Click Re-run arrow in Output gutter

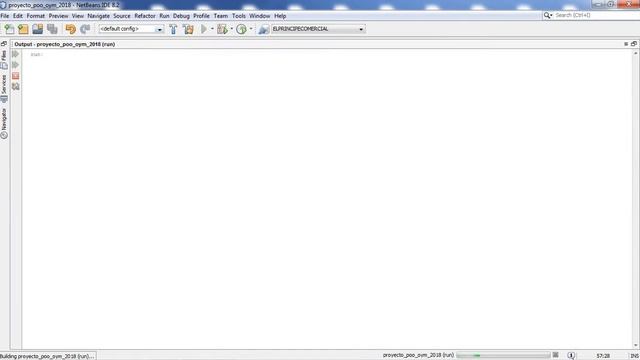(x=16, y=54)
